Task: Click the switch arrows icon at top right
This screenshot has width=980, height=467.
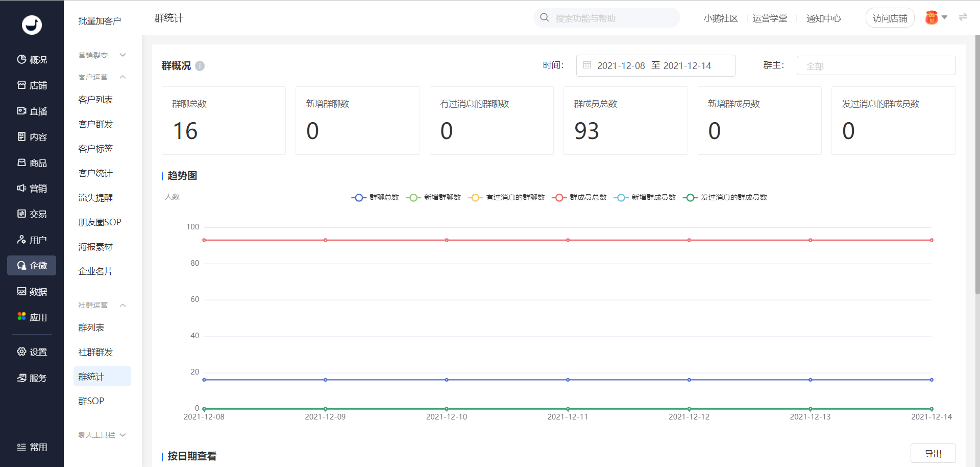Action: [x=963, y=17]
